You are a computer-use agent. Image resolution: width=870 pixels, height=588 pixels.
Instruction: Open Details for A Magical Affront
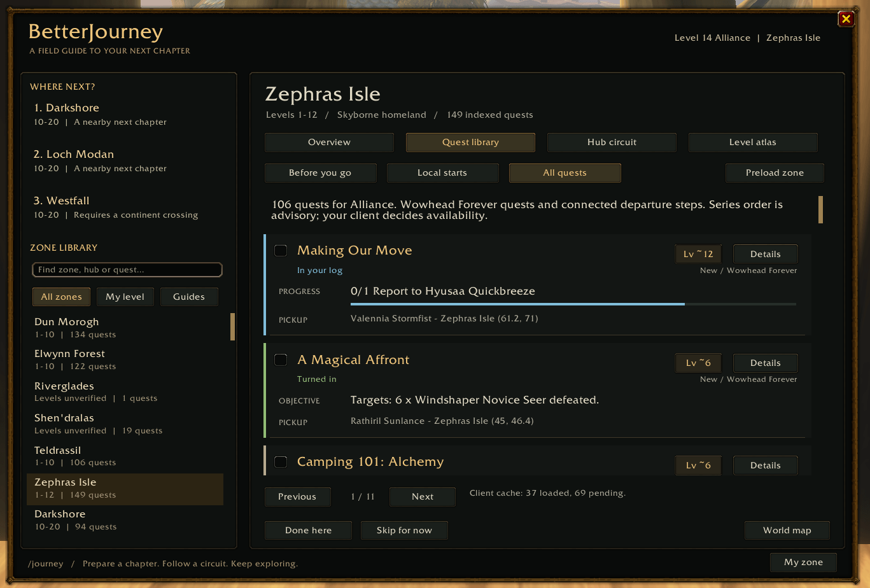click(x=765, y=363)
